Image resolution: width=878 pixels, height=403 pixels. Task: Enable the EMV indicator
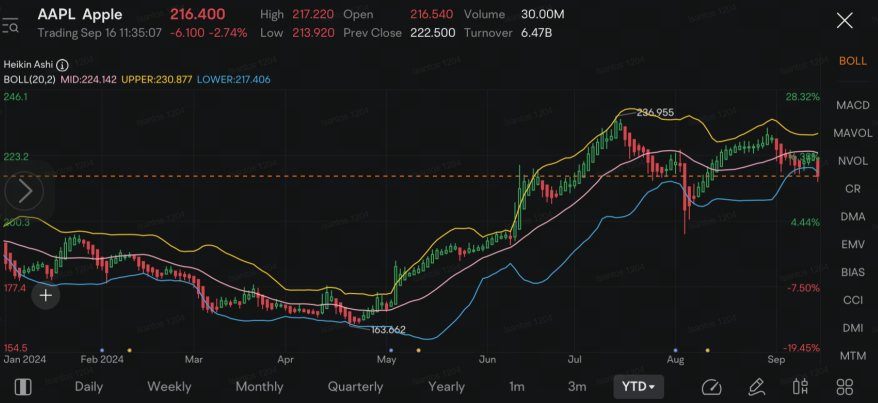click(852, 245)
